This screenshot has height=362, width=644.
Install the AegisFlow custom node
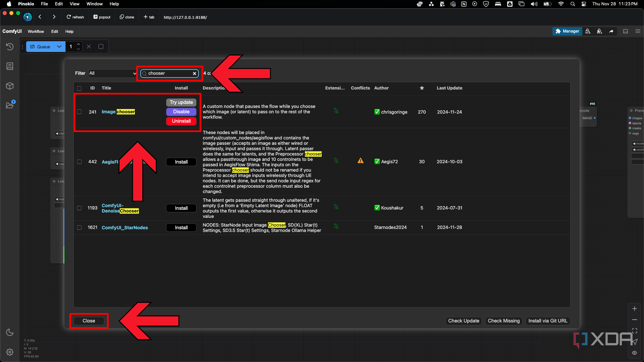click(x=181, y=162)
